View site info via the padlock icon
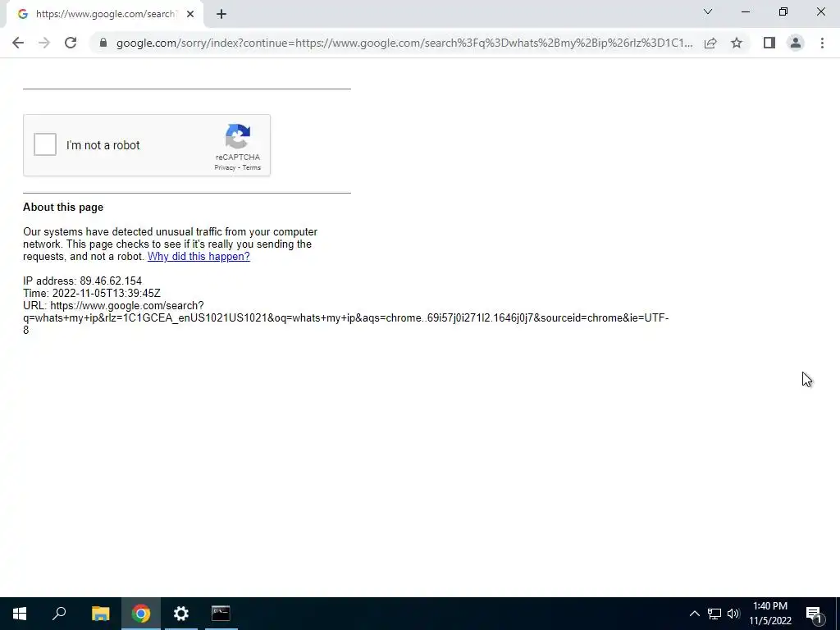The height and width of the screenshot is (630, 840). pyautogui.click(x=103, y=43)
